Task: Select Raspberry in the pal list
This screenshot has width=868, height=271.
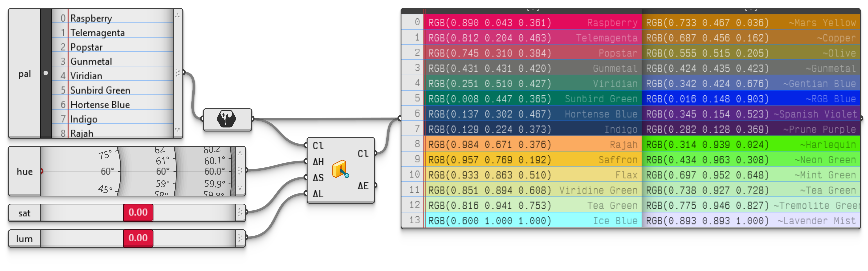Action: (x=113, y=18)
